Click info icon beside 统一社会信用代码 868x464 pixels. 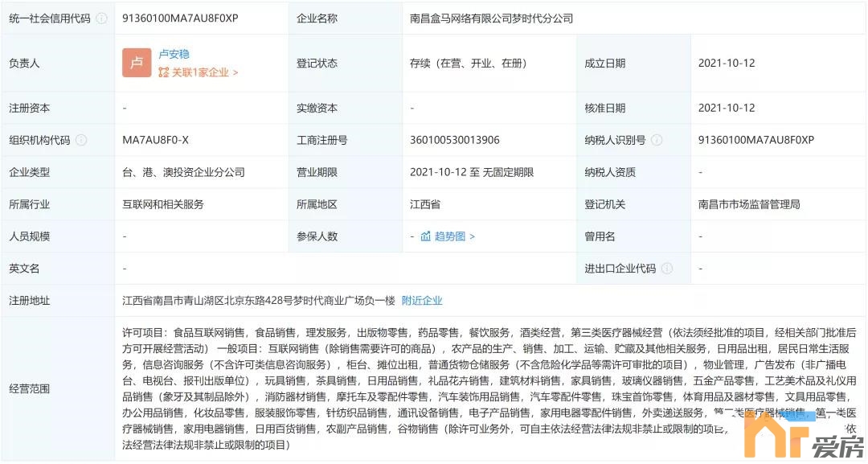click(x=102, y=18)
